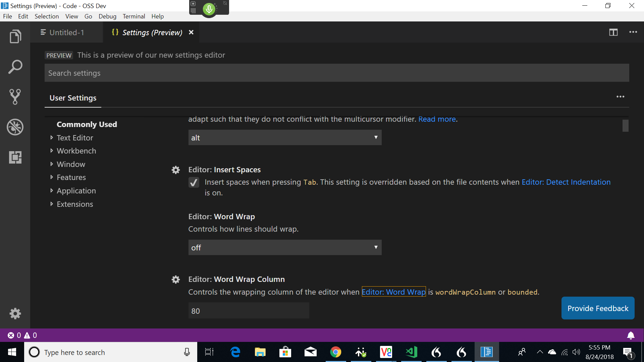Switch to the Untitled-1 tab

[x=66, y=32]
